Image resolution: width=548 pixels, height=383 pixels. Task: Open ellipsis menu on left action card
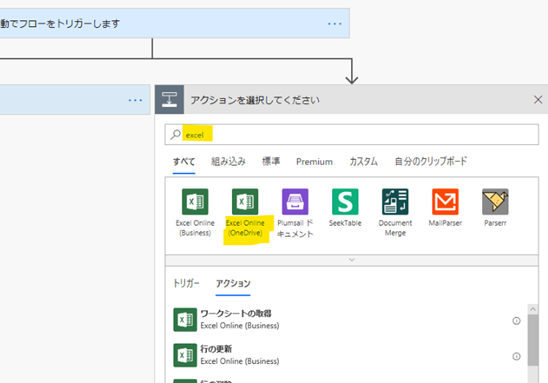[x=135, y=100]
